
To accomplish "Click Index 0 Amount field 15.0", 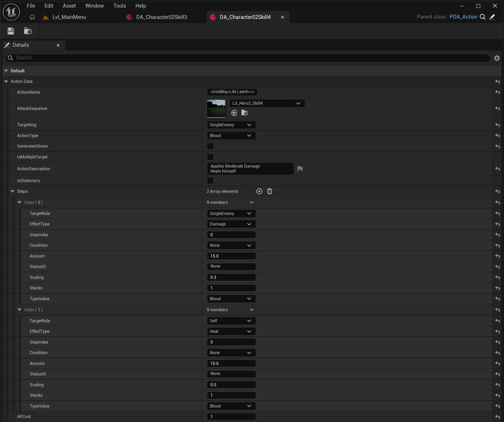I will click(231, 256).
